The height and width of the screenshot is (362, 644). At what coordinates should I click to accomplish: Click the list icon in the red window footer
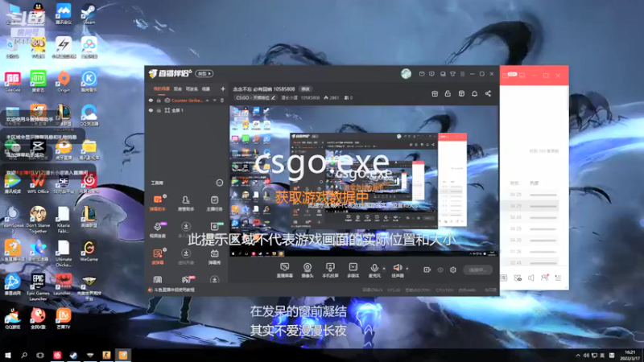[558, 278]
